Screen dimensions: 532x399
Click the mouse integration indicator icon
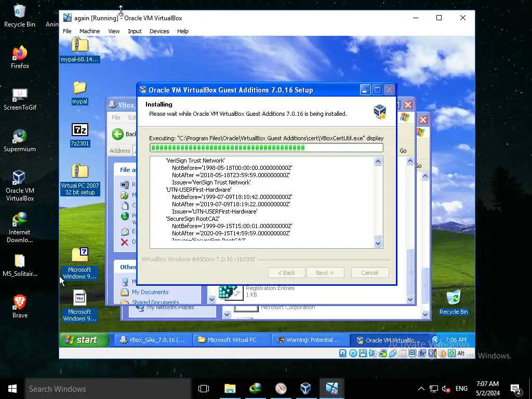coord(442,353)
